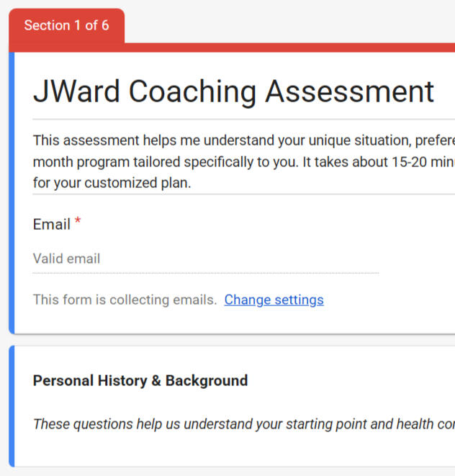
Task: Click the word "JWard" in the form title
Action: click(76, 92)
